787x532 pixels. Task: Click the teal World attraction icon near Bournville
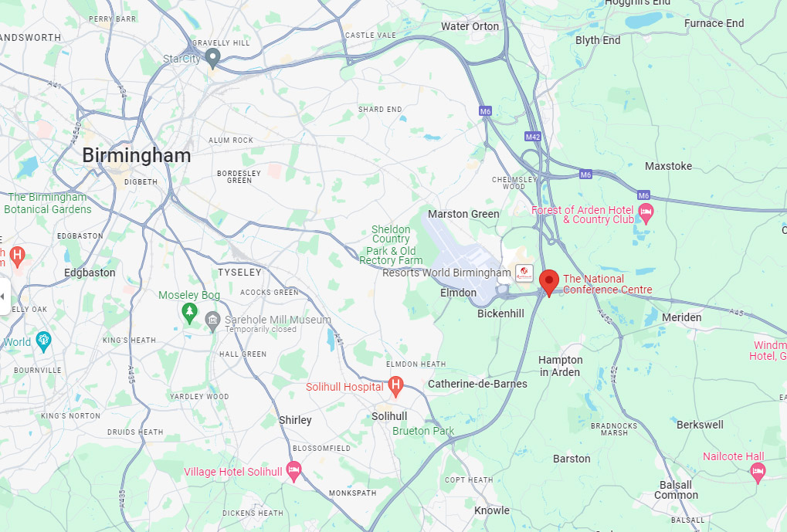(x=44, y=342)
